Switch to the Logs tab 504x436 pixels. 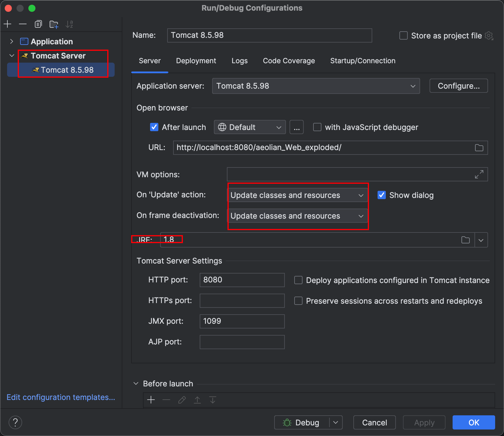point(240,61)
